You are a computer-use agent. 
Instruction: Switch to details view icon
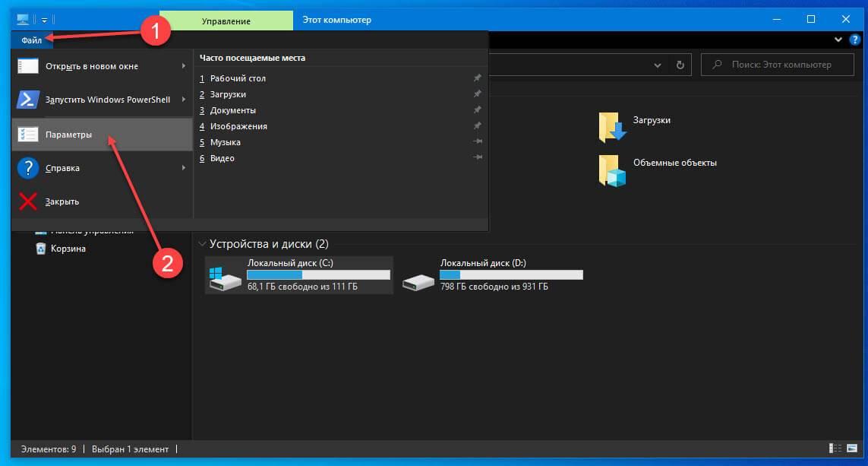click(835, 449)
